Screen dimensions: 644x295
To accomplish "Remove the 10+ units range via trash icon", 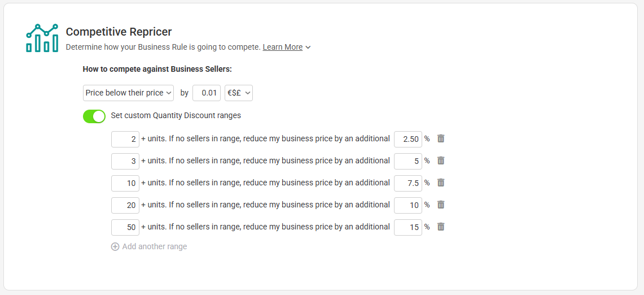I will click(441, 183).
